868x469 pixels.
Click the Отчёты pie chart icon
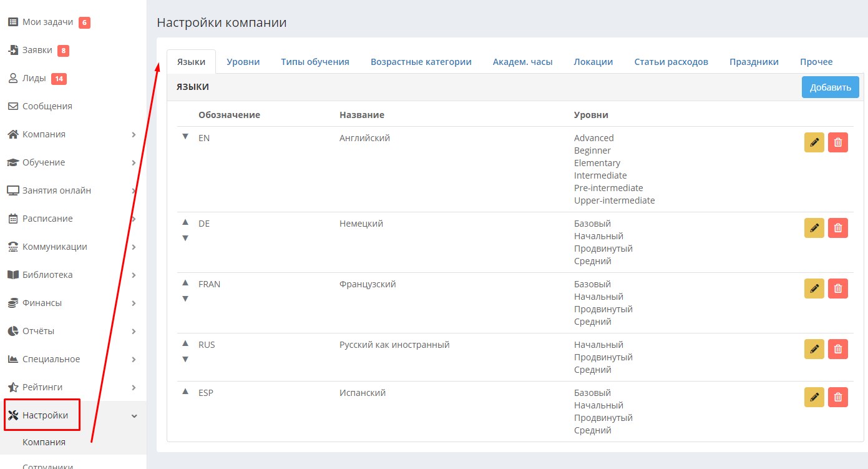point(12,331)
